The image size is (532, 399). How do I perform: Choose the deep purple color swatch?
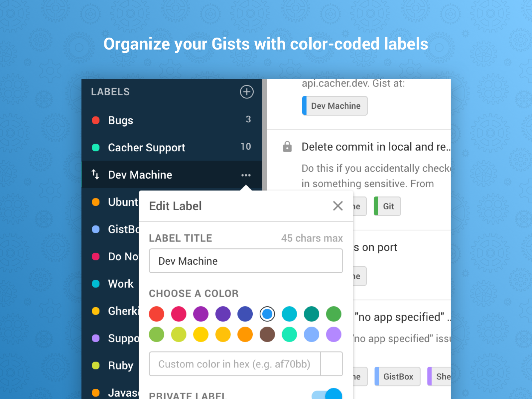point(223,314)
